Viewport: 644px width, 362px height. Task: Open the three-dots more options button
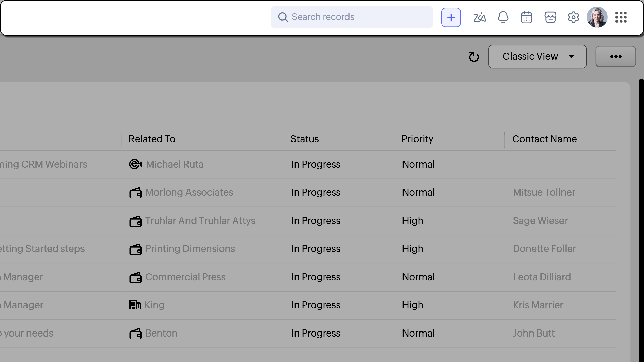tap(615, 57)
